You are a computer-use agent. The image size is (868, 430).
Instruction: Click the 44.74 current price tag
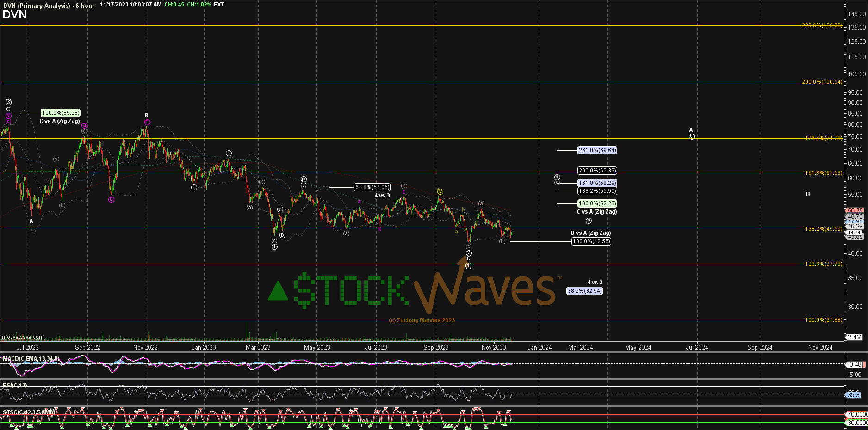(855, 233)
